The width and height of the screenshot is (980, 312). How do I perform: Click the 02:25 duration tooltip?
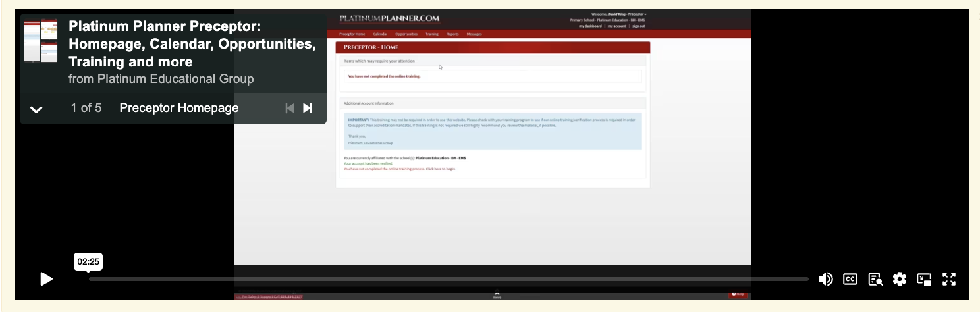(88, 261)
